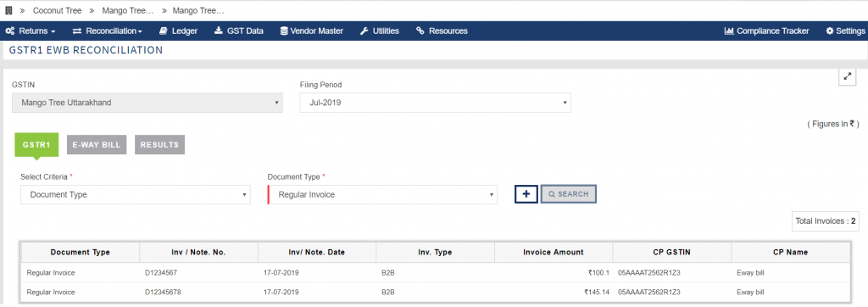Viewport: 868px width, 307px height.
Task: Click the Invoice Amount column header
Action: pos(554,252)
